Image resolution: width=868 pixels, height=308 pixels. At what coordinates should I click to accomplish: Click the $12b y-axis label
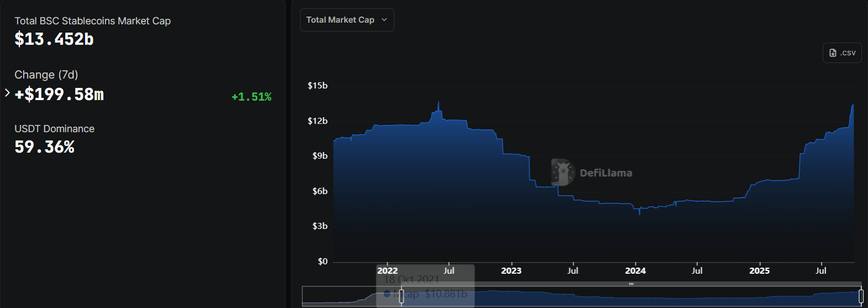pos(318,121)
